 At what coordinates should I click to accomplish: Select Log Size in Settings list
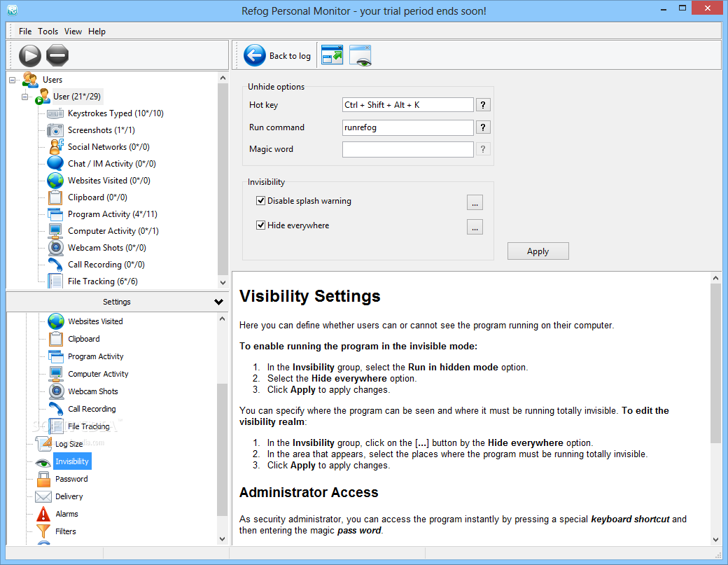69,444
